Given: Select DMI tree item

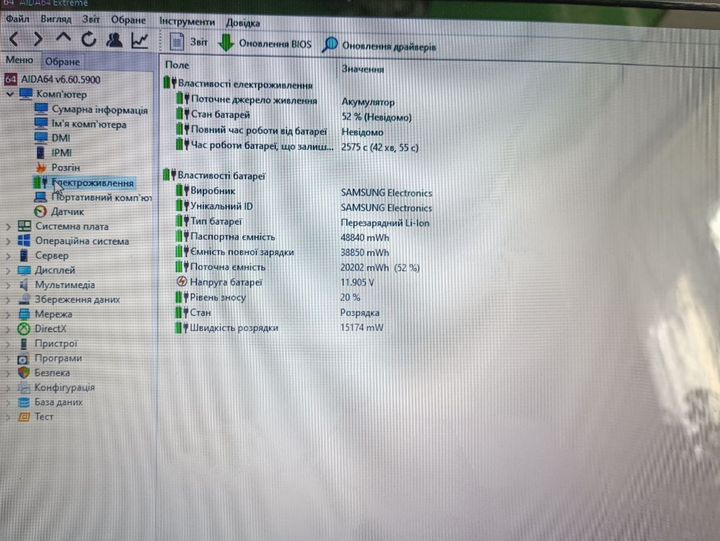Looking at the screenshot, I should [x=52, y=138].
